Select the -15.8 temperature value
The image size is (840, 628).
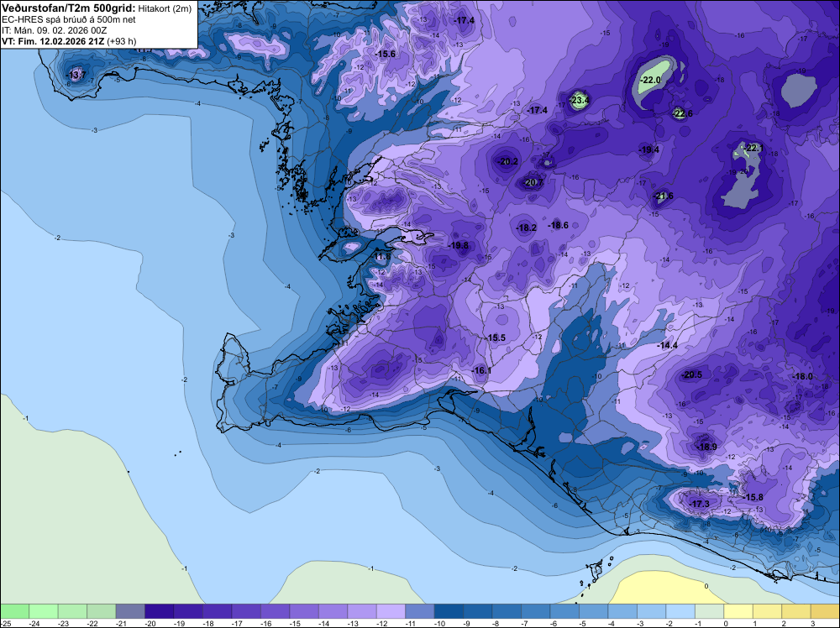[753, 497]
